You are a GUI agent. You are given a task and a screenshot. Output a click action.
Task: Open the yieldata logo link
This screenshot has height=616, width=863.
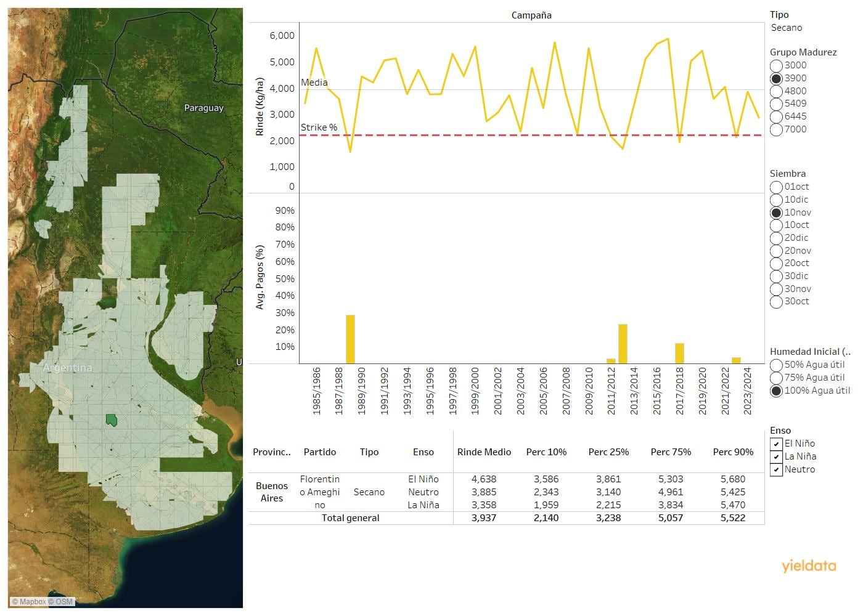click(x=809, y=566)
